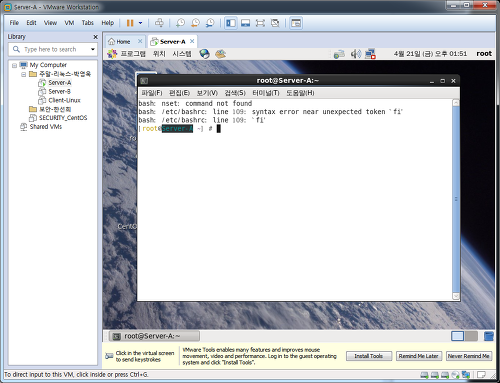This screenshot has width=500, height=383.
Task: Click the root@Server-A taskbar button
Action: (155, 336)
